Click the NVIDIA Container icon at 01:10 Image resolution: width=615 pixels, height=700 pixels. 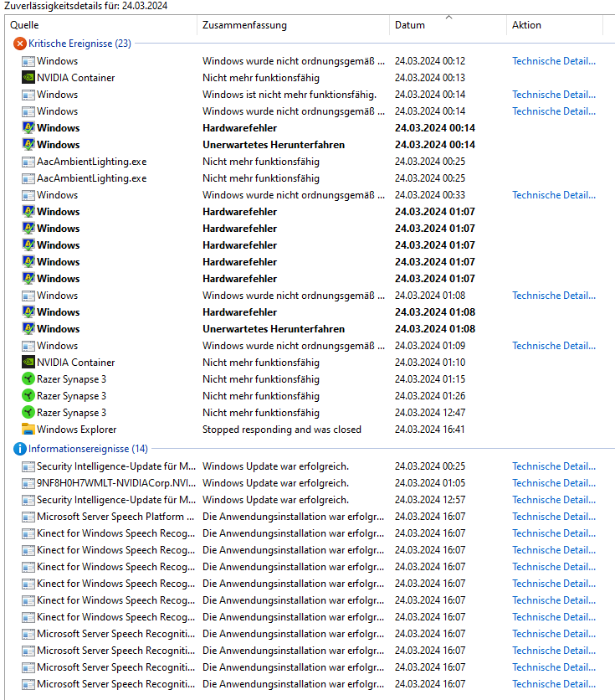coord(28,362)
